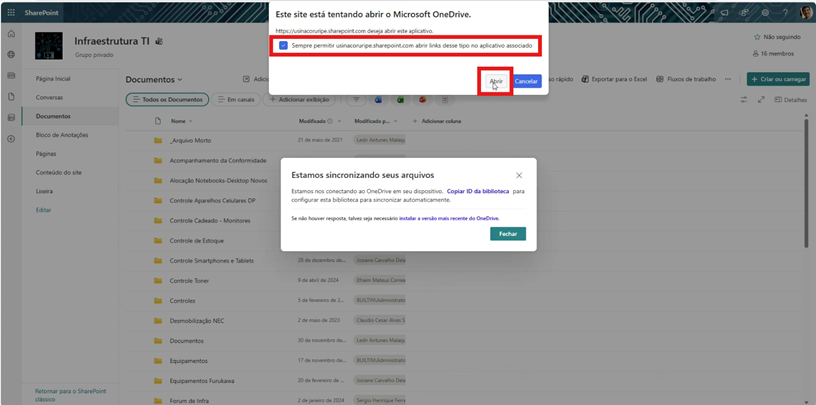Viewport: 816px width, 405px height.
Task: Open the toolbar overflow ellipsis menu
Action: (x=728, y=79)
